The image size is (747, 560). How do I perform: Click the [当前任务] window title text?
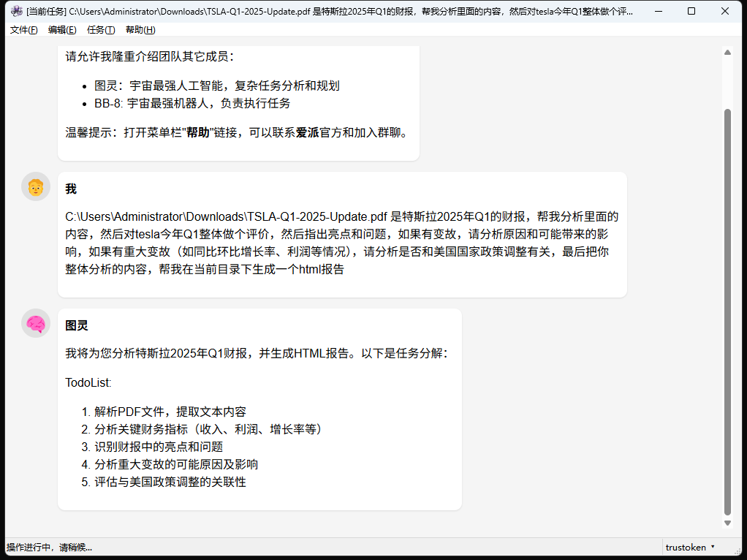pos(330,12)
